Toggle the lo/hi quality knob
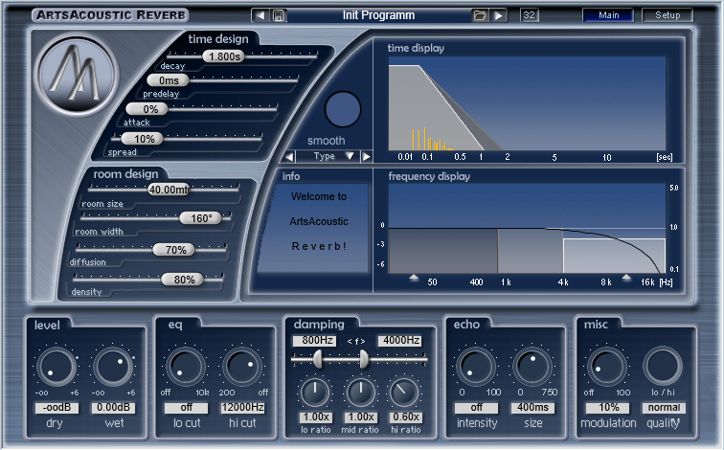 coord(662,368)
